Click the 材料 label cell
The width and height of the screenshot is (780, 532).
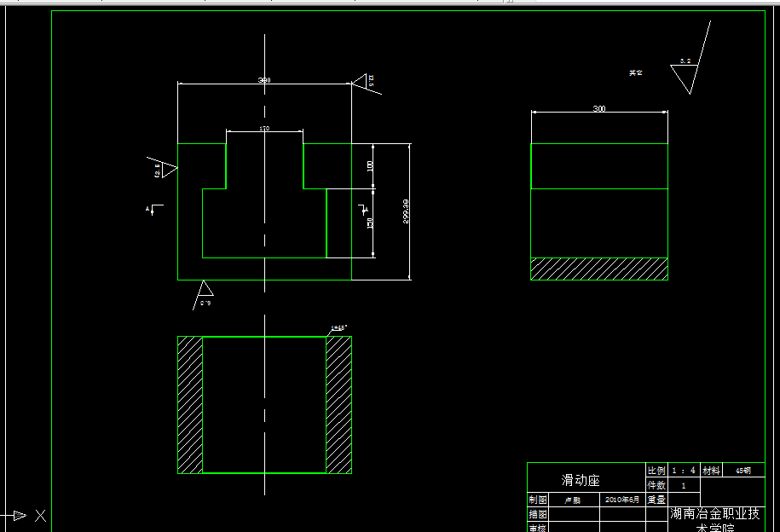(x=711, y=471)
